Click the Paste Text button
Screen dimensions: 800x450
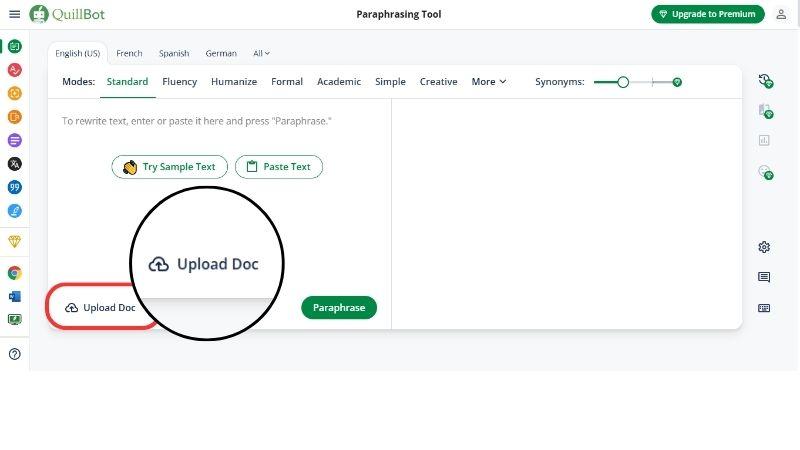click(x=279, y=167)
